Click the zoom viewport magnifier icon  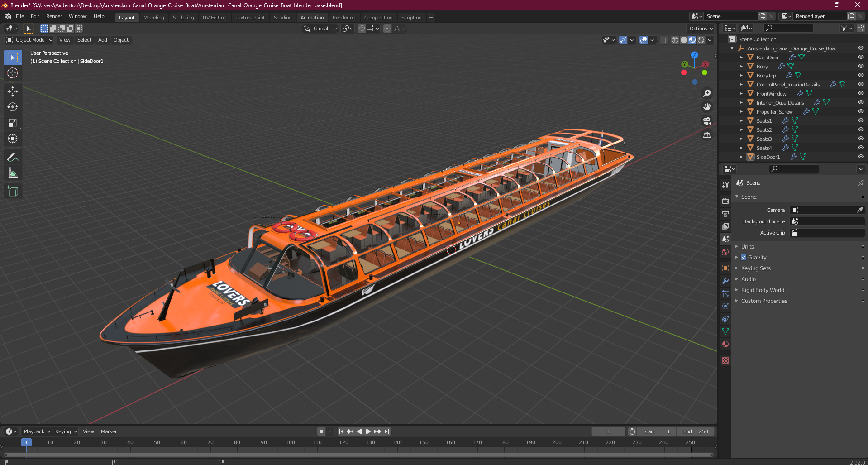707,93
